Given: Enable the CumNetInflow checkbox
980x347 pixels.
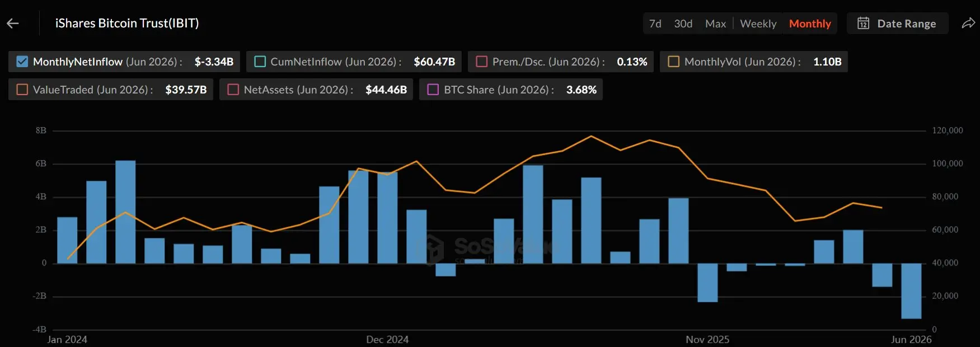Looking at the screenshot, I should point(260,62).
